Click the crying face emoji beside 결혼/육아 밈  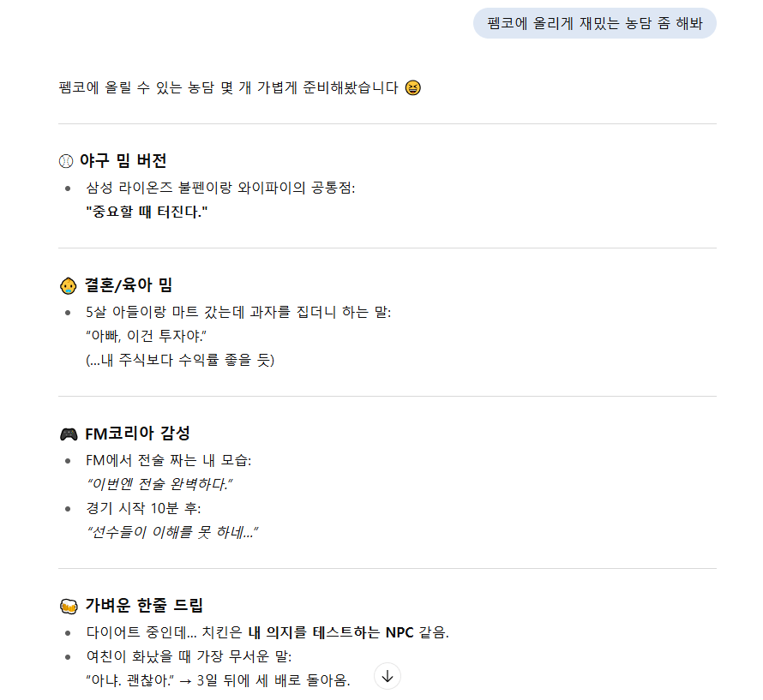point(68,285)
